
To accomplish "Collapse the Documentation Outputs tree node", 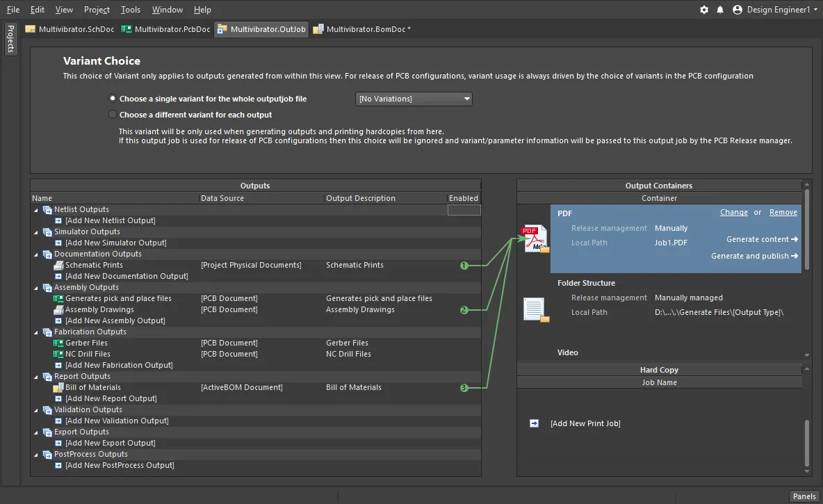I will click(x=35, y=254).
